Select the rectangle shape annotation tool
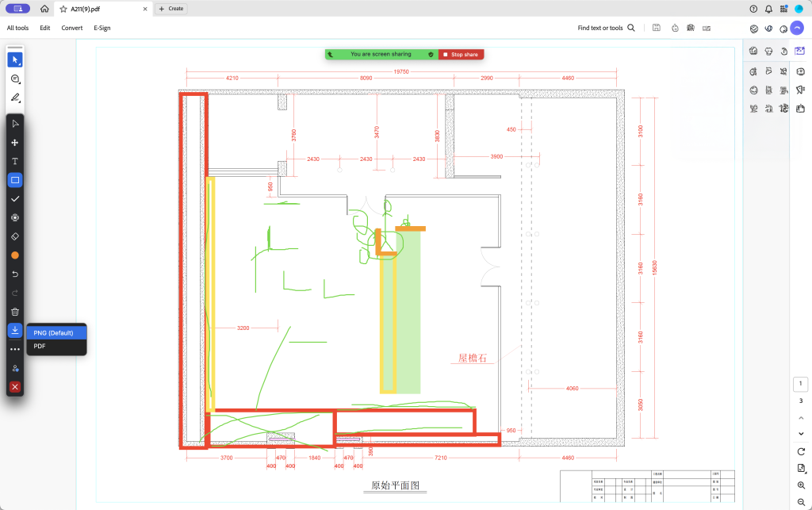Image resolution: width=812 pixels, height=510 pixels. (15, 180)
